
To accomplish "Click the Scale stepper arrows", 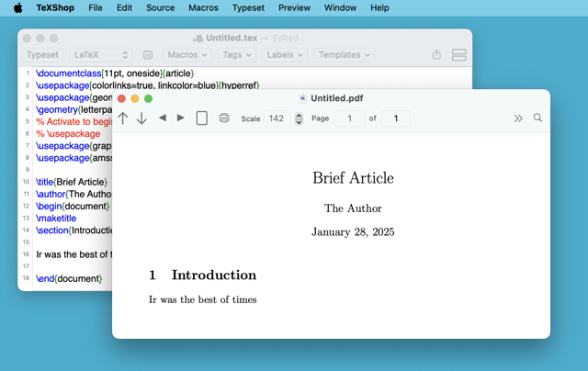I will click(299, 118).
